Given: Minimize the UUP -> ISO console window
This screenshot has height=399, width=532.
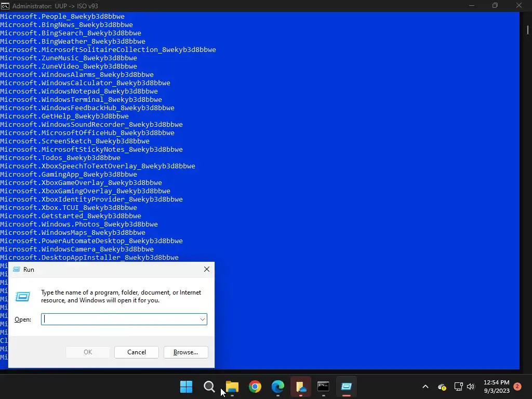Looking at the screenshot, I should point(472,6).
